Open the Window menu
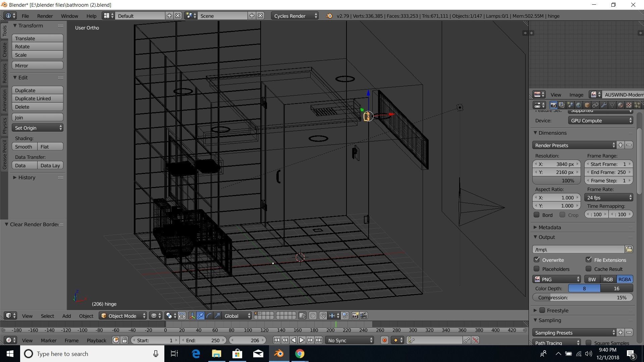The width and height of the screenshot is (644, 362). coord(69,16)
